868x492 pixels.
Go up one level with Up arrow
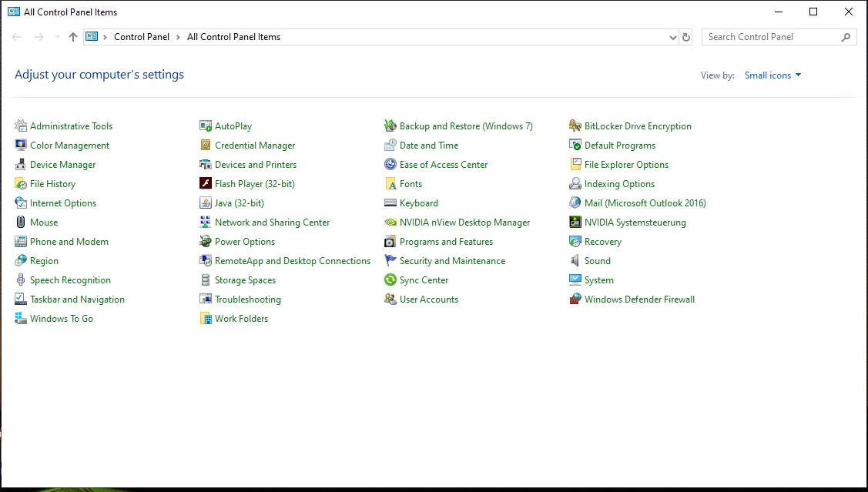click(73, 37)
